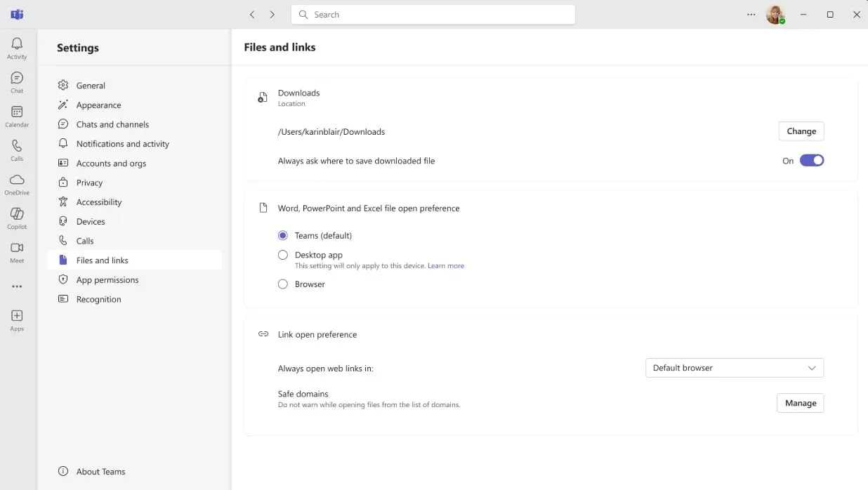Click the Link open preference chain icon
Image resolution: width=868 pixels, height=490 pixels.
263,334
